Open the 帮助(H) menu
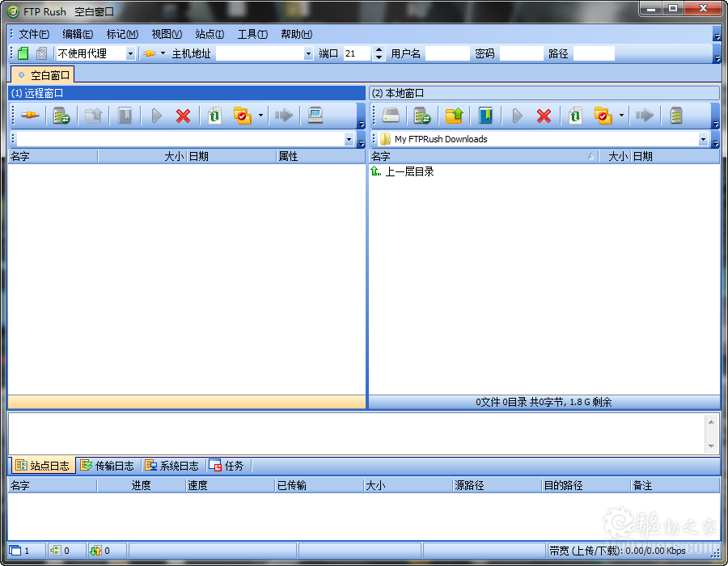 click(296, 34)
